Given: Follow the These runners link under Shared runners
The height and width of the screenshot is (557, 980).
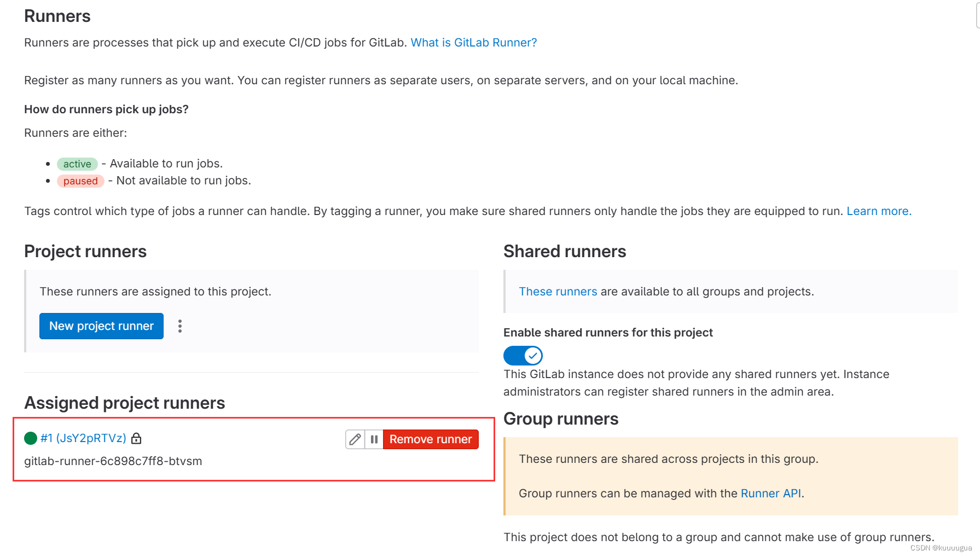Looking at the screenshot, I should coord(558,292).
